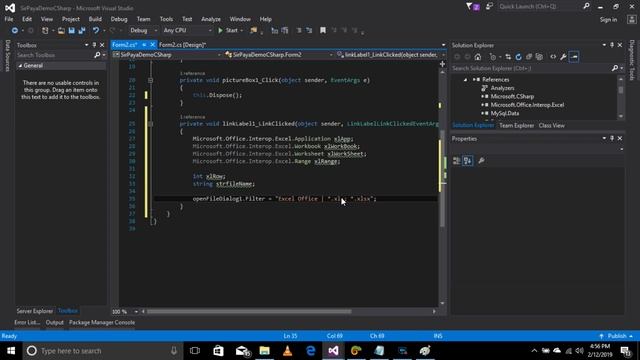Open the Tools menu
Screen dimensions: 640x360
tap(166, 19)
